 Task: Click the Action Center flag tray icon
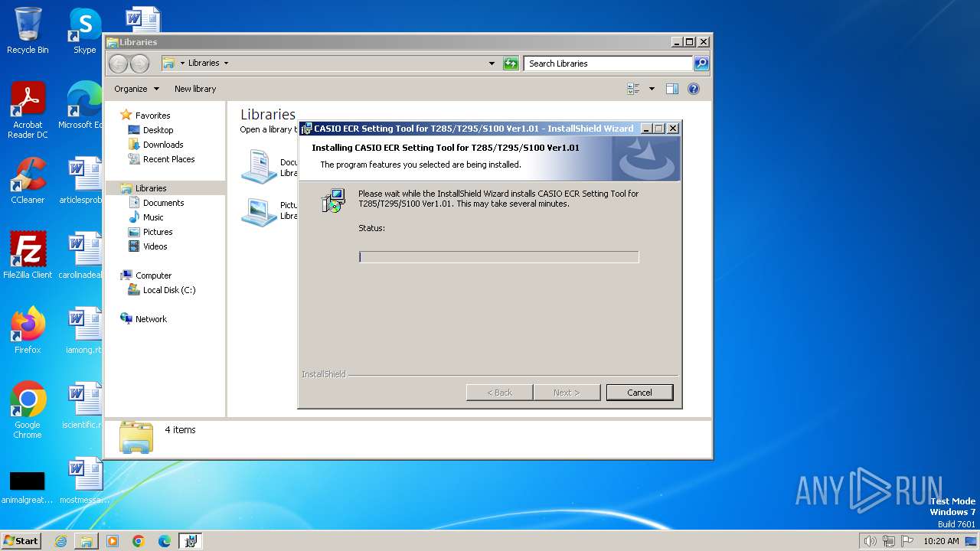pyautogui.click(x=907, y=541)
